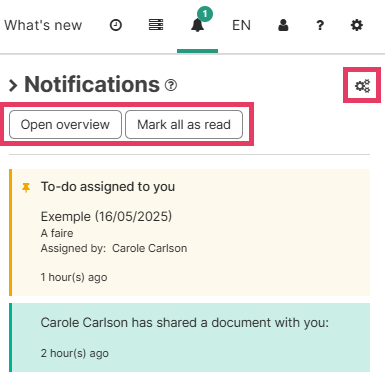Click the Mark all as read button
385x376 pixels.
point(184,125)
